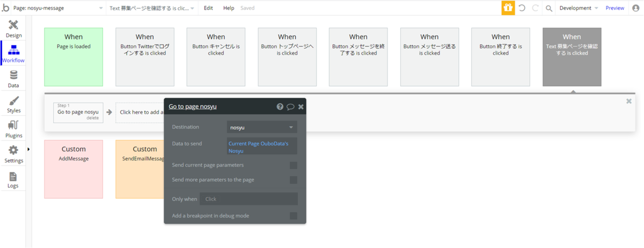
Task: Click the Bubble logo icon
Action: 6,8
